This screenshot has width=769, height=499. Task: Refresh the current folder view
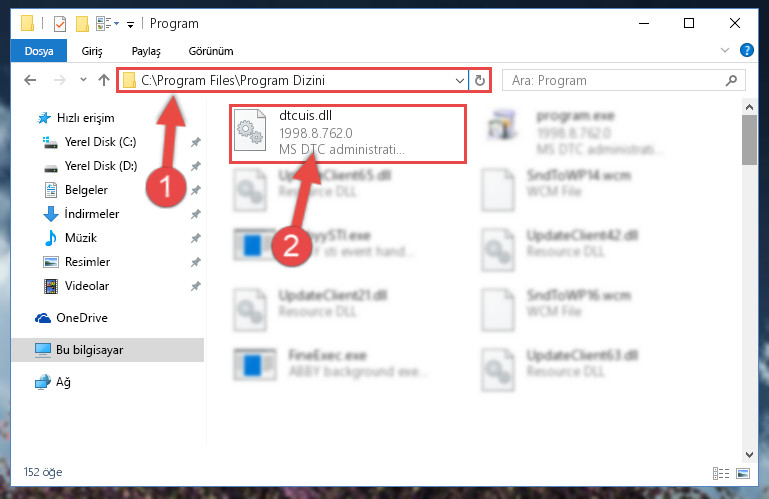480,80
